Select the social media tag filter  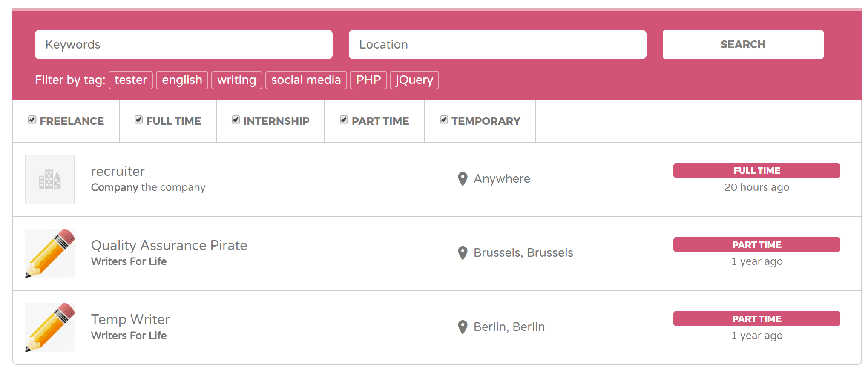point(306,80)
